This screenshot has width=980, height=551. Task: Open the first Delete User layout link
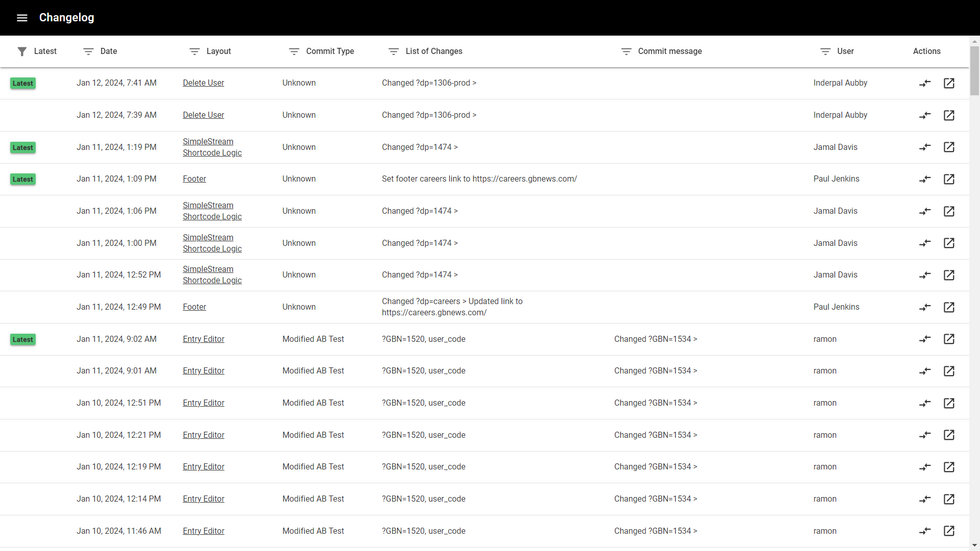tap(203, 84)
